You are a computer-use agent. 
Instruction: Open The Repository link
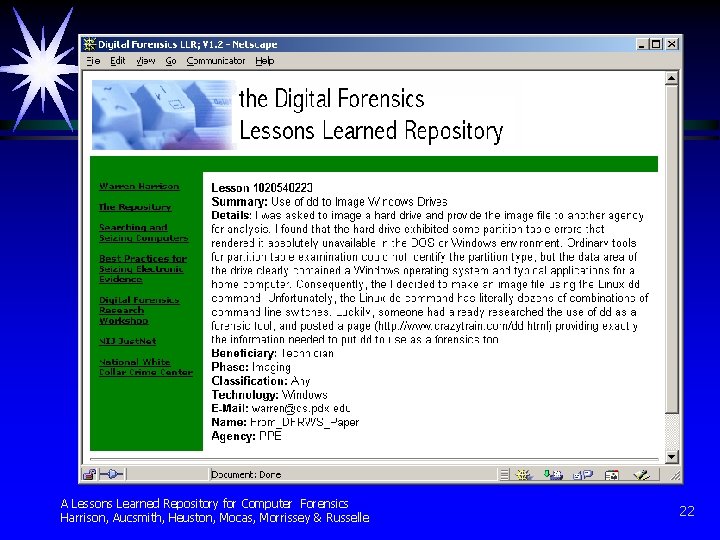pos(135,207)
